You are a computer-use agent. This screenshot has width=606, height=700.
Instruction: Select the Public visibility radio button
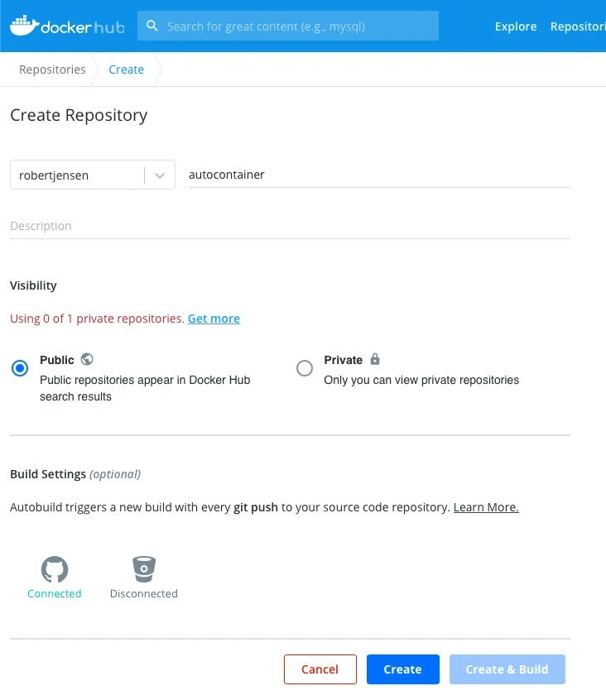click(20, 368)
